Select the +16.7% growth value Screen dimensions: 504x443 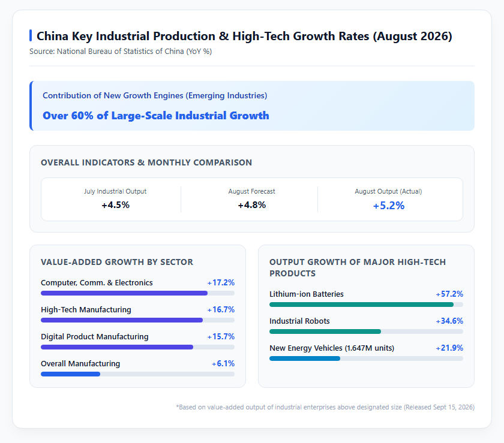[x=221, y=310]
